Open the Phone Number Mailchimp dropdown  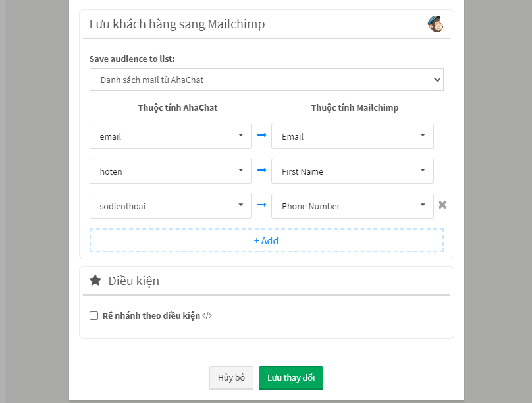tap(352, 206)
